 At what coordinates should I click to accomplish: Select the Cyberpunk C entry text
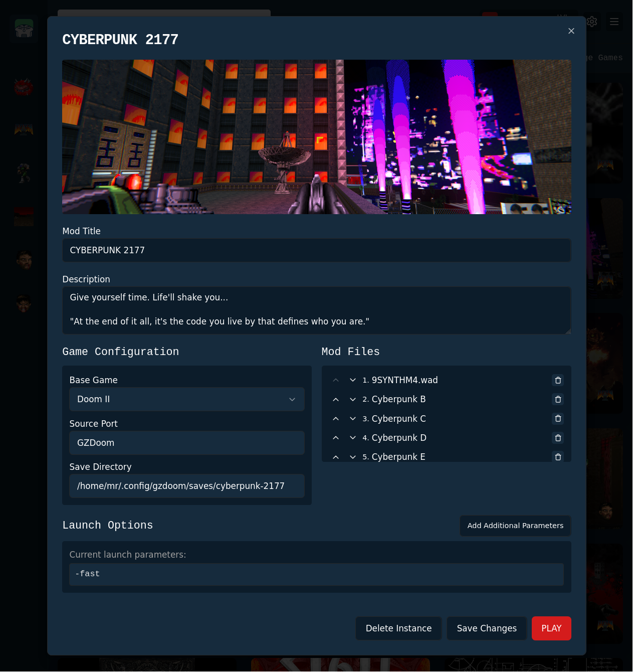point(398,419)
